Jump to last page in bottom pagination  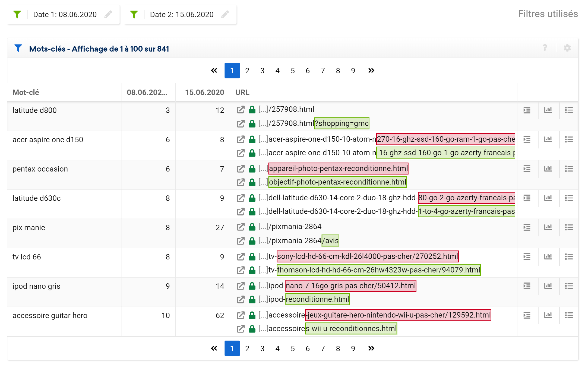[x=371, y=348]
